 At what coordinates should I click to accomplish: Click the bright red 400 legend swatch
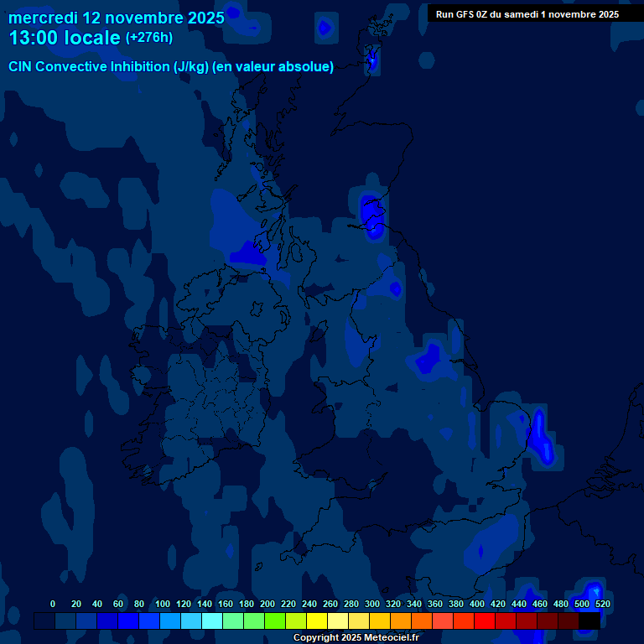click(485, 621)
